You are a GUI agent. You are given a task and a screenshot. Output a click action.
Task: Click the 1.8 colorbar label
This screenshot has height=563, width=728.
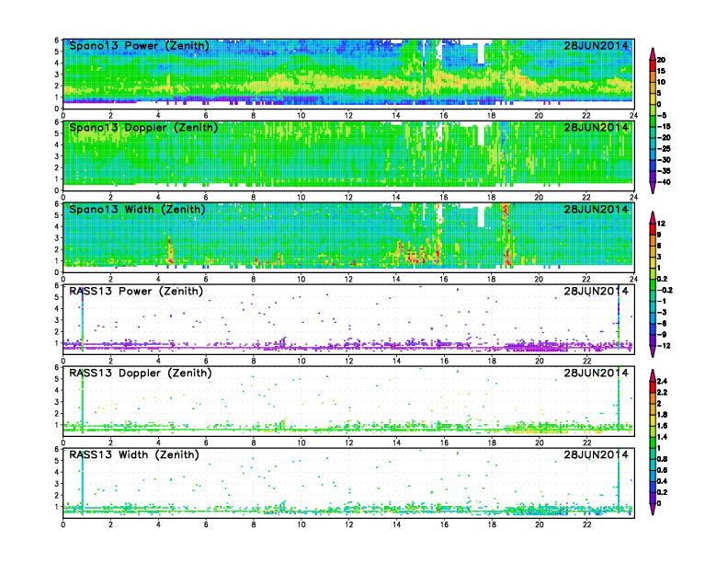click(663, 415)
